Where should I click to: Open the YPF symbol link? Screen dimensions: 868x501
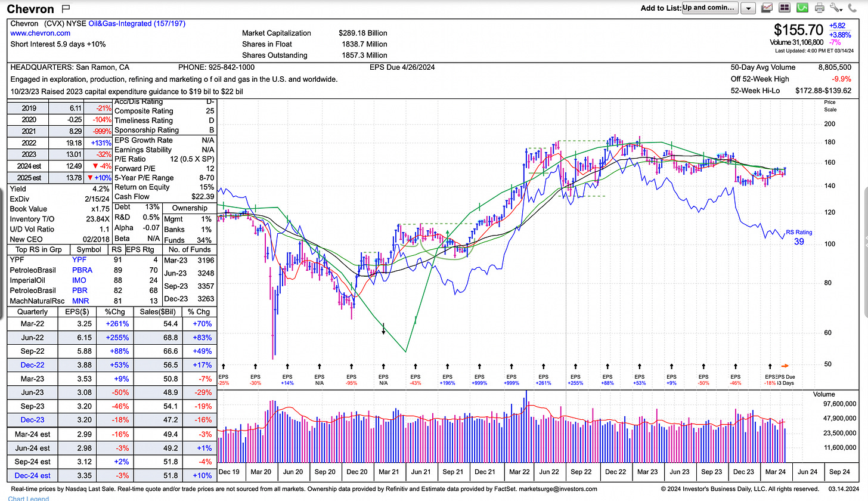pyautogui.click(x=79, y=260)
